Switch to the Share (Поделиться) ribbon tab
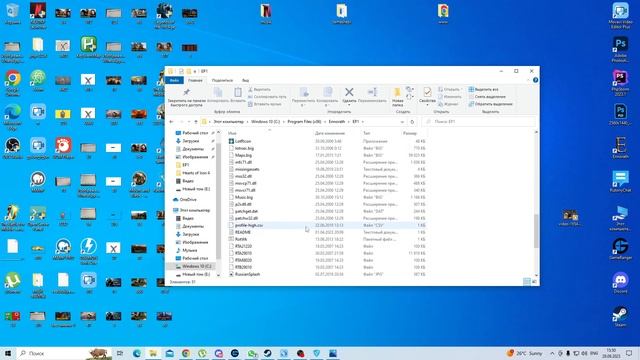The width and height of the screenshot is (640, 360). (222, 80)
